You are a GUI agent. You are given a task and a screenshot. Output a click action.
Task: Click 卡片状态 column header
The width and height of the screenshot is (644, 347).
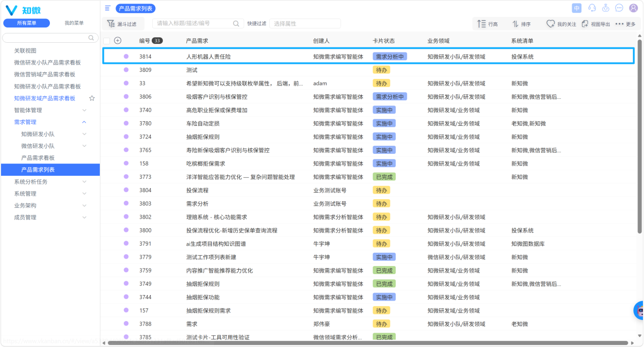pyautogui.click(x=383, y=41)
